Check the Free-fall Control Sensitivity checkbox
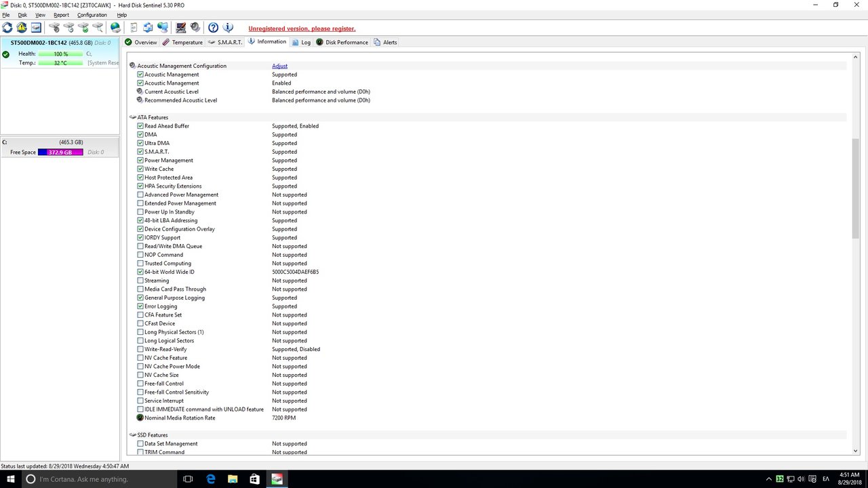This screenshot has height=488, width=868. pyautogui.click(x=140, y=392)
